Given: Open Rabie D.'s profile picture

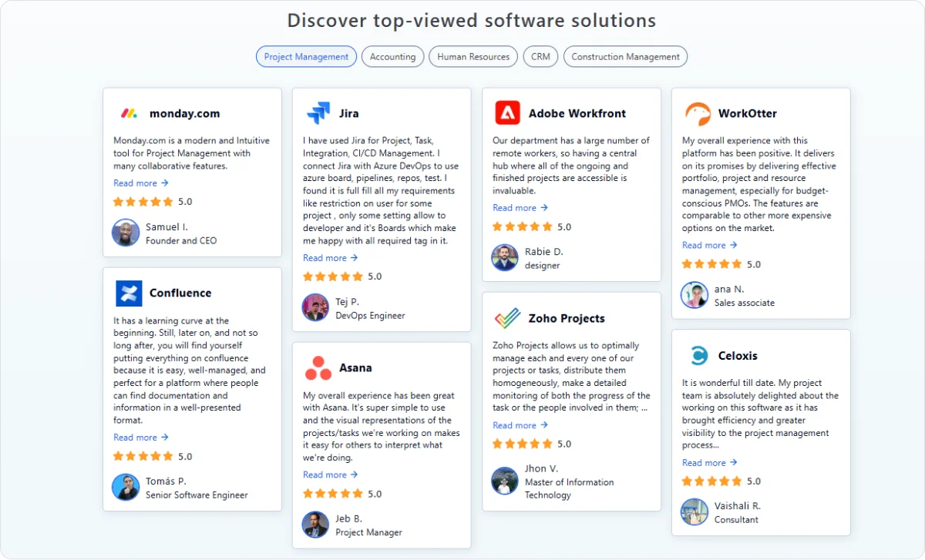Looking at the screenshot, I should (x=505, y=257).
